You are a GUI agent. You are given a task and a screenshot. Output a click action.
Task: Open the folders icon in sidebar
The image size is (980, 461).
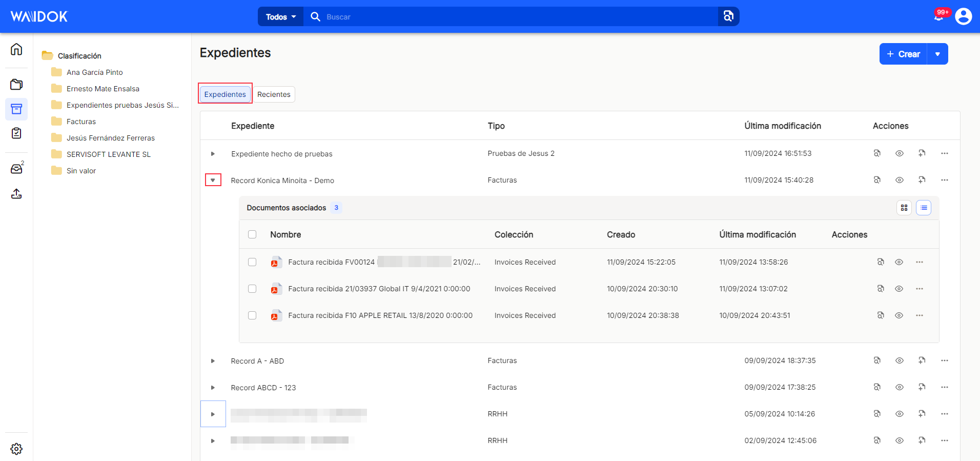tap(16, 84)
